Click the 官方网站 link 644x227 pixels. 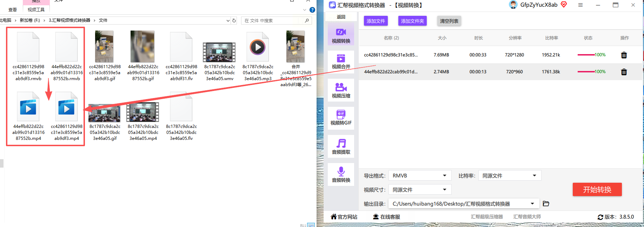[x=344, y=217]
